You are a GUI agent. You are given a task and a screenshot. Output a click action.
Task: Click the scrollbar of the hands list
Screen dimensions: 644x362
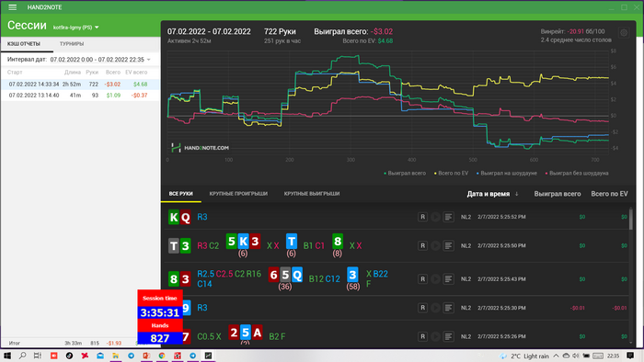click(x=631, y=220)
